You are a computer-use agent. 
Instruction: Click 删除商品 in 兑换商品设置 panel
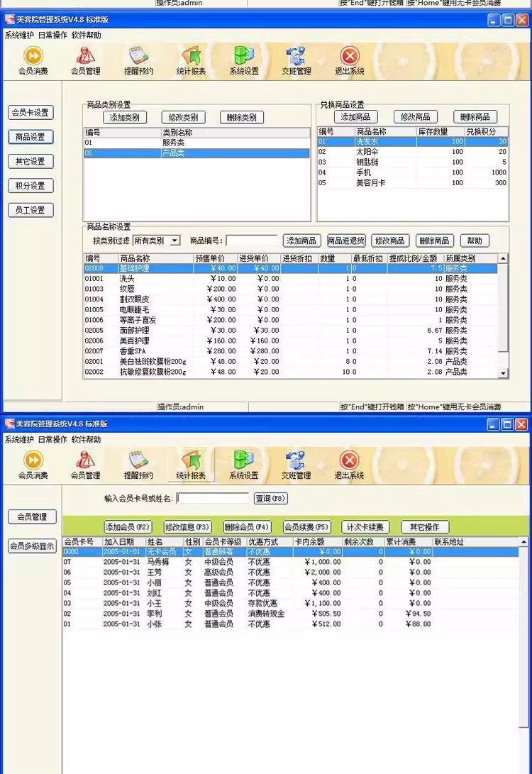pyautogui.click(x=475, y=117)
